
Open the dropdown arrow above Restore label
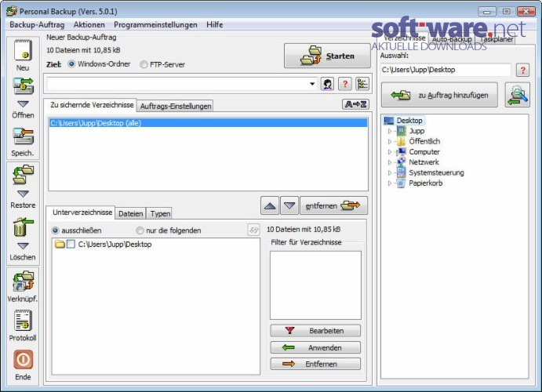coord(23,194)
